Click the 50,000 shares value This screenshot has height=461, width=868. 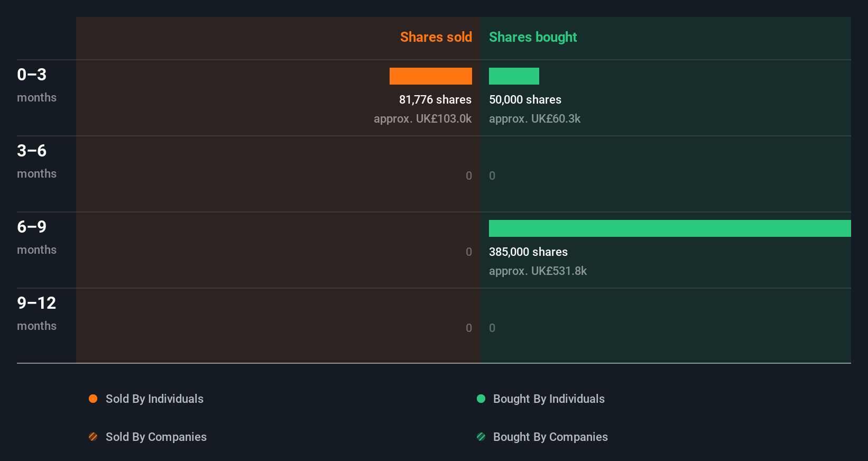[525, 99]
